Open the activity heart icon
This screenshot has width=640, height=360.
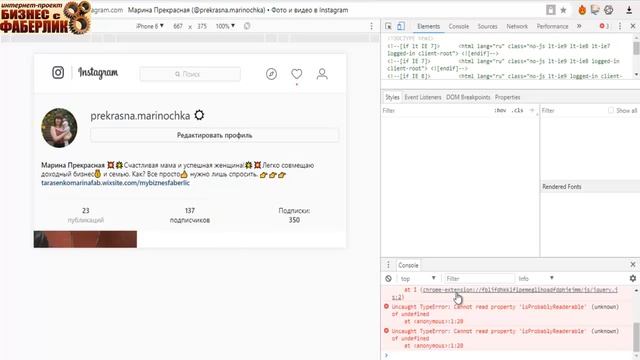pos(297,74)
